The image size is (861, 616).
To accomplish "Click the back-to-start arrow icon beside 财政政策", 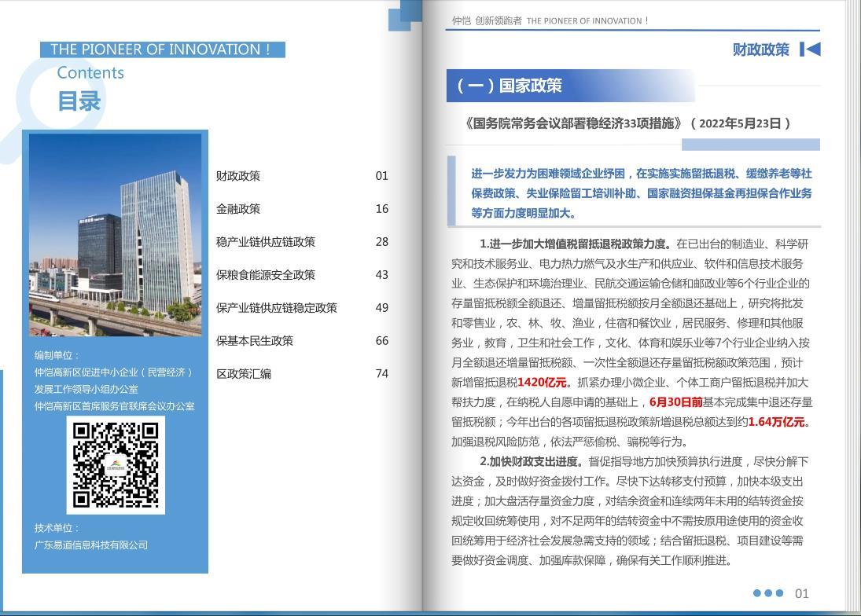I will point(810,49).
